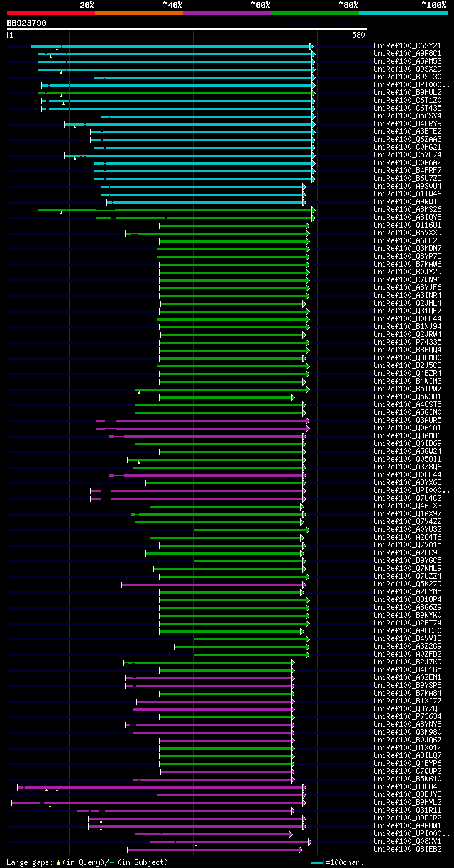Select the UniRef100_B5IPW7 label
Image resolution: width=454 pixels, height=868 pixels.
(x=407, y=389)
